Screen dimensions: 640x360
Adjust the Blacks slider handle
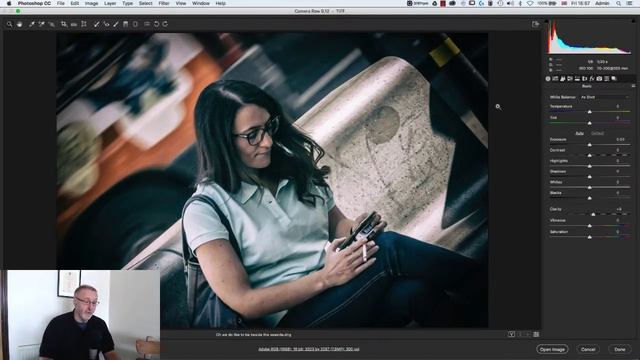[589, 198]
